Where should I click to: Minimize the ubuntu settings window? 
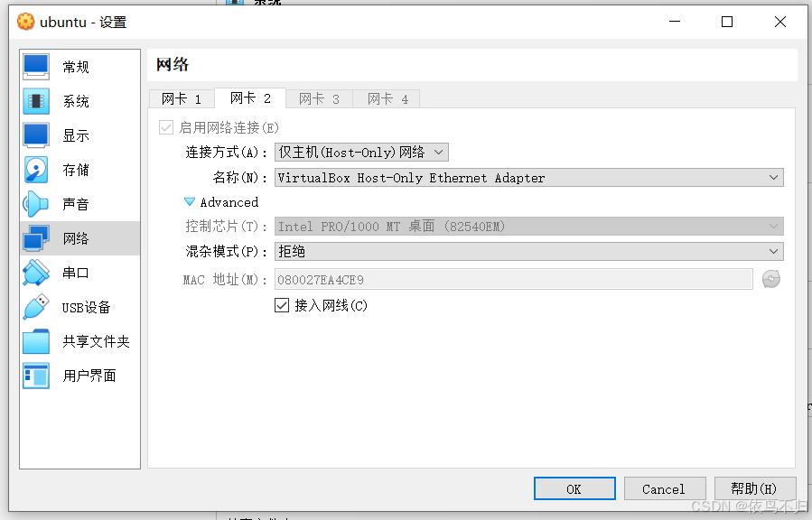click(x=674, y=22)
